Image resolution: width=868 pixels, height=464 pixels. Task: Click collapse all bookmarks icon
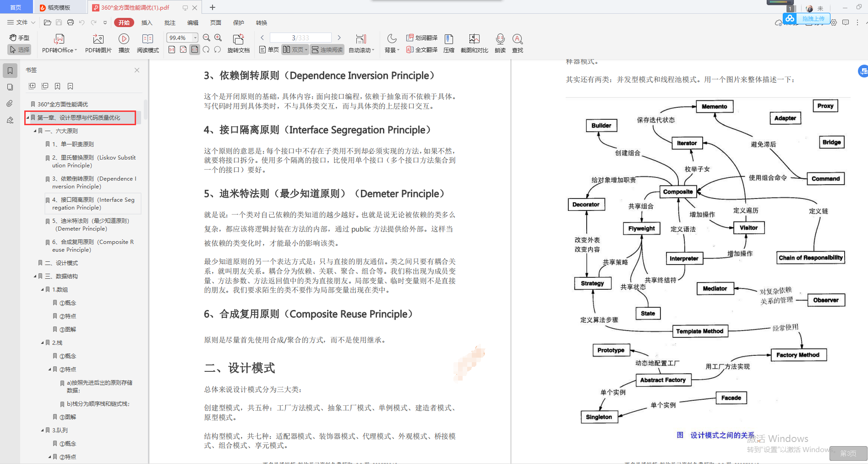45,86
